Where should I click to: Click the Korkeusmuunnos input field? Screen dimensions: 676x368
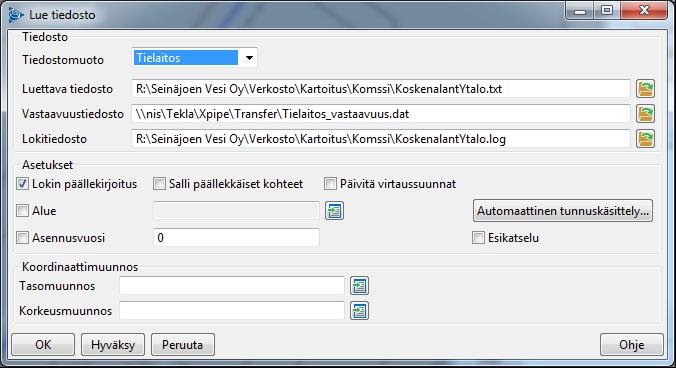[232, 311]
